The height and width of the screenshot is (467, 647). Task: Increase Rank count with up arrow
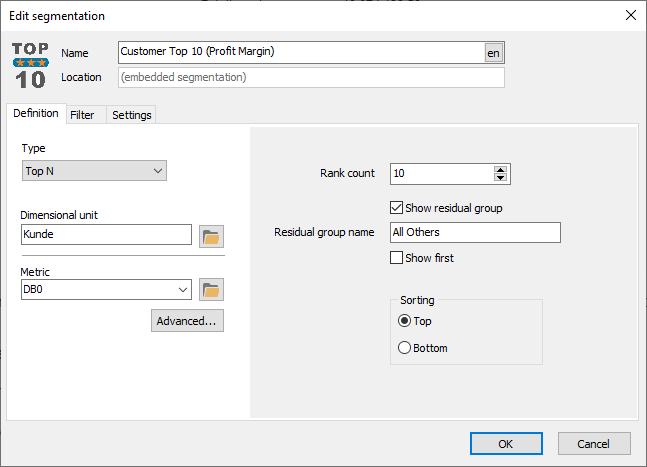501,170
